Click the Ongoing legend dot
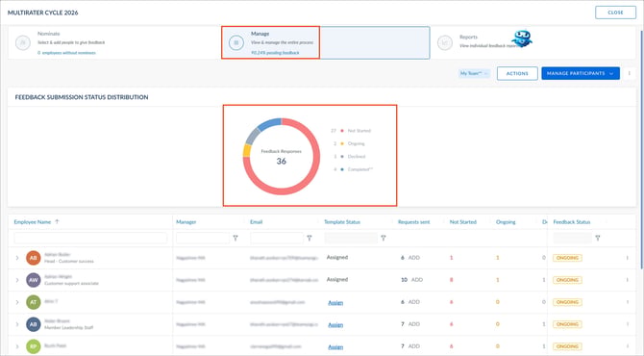Screen dimensions: 644x356 (342, 143)
